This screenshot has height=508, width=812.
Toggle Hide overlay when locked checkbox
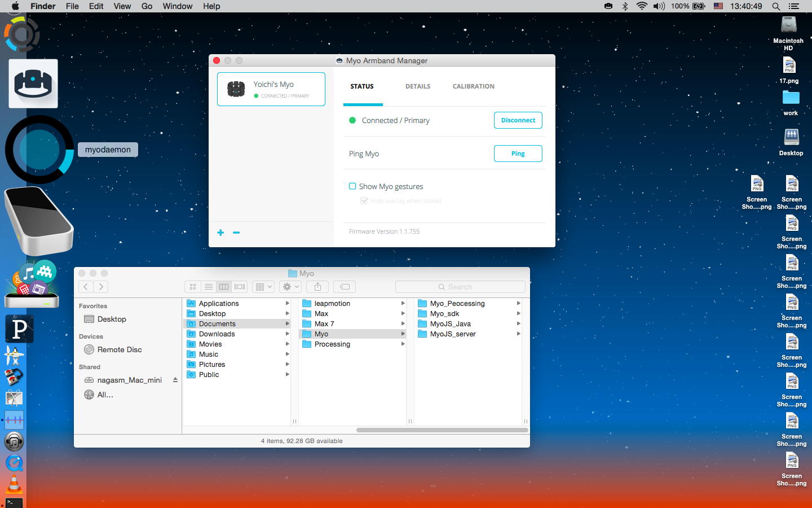pyautogui.click(x=364, y=201)
